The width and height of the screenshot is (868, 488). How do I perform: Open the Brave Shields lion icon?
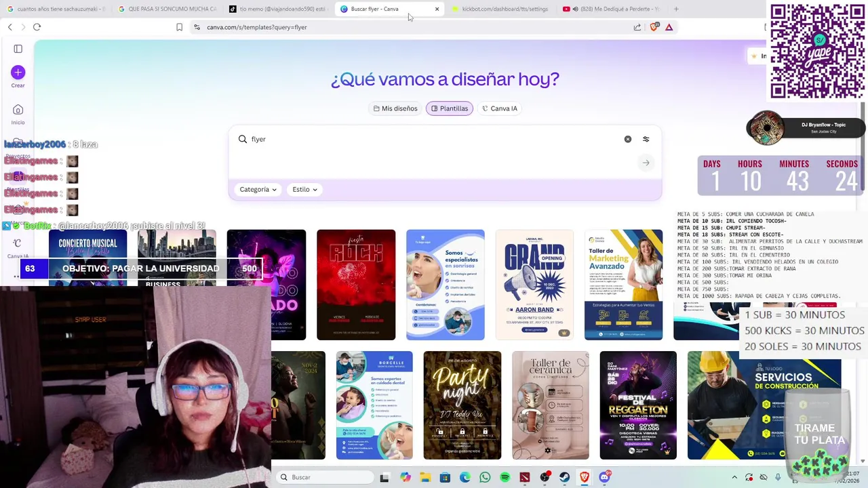tap(654, 27)
